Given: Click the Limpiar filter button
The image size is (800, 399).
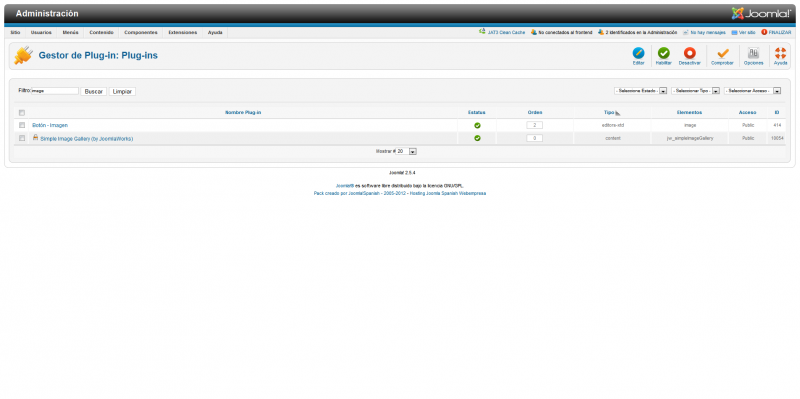Looking at the screenshot, I should [122, 91].
